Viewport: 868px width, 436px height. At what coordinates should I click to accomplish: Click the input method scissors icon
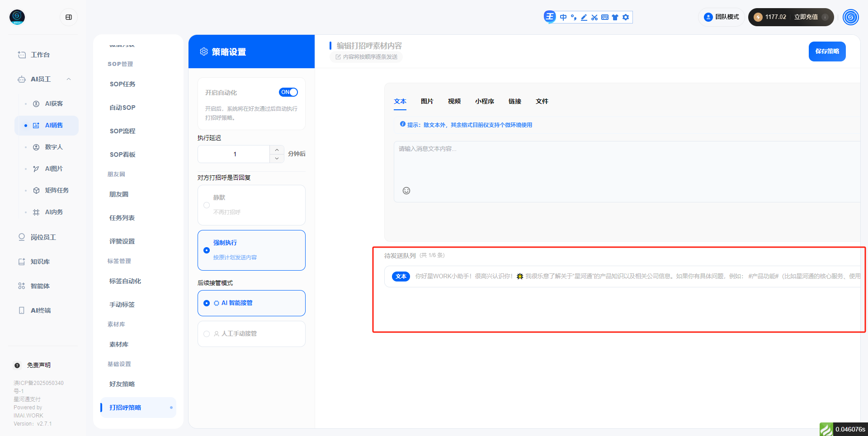594,17
